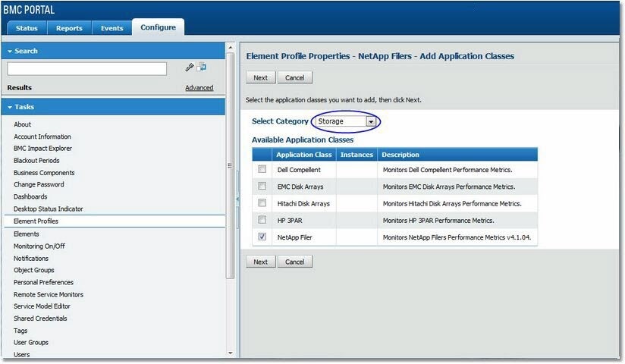625x364 pixels.
Task: Click the left panel scroll-down arrow
Action: point(230,353)
